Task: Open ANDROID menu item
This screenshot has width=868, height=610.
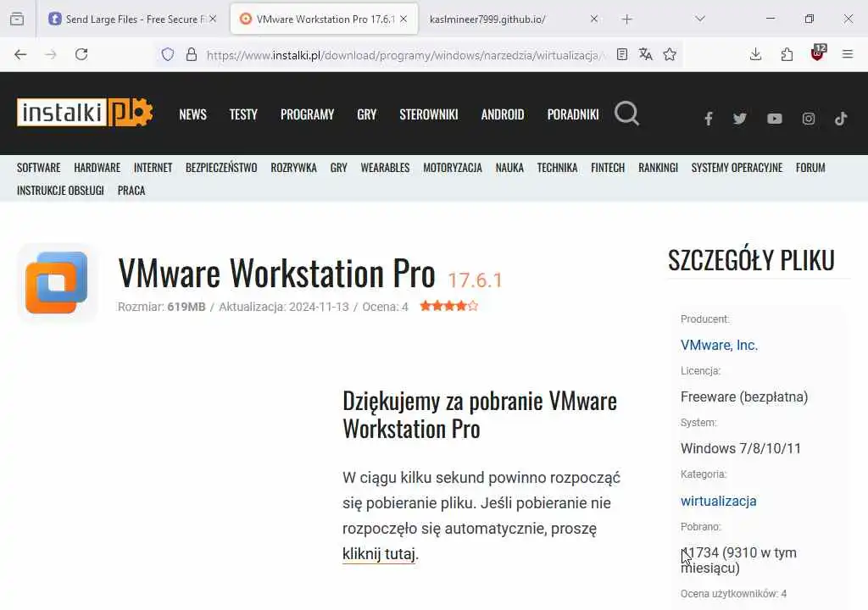Action: tap(503, 114)
